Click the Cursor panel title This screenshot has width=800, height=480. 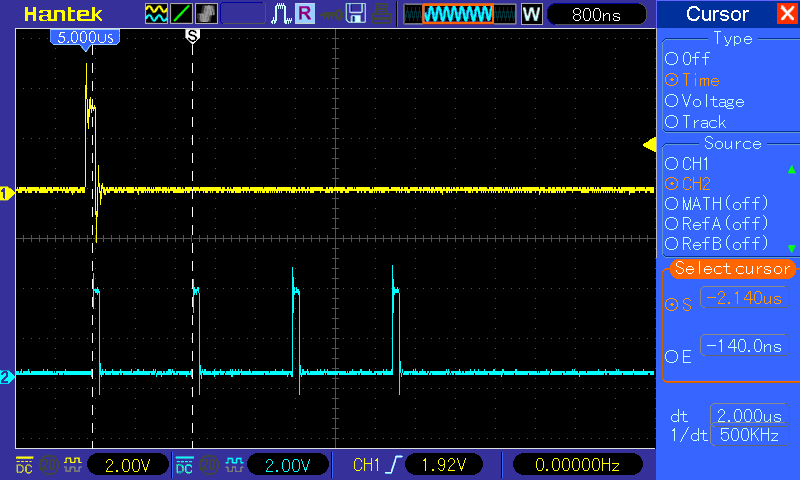tap(717, 14)
